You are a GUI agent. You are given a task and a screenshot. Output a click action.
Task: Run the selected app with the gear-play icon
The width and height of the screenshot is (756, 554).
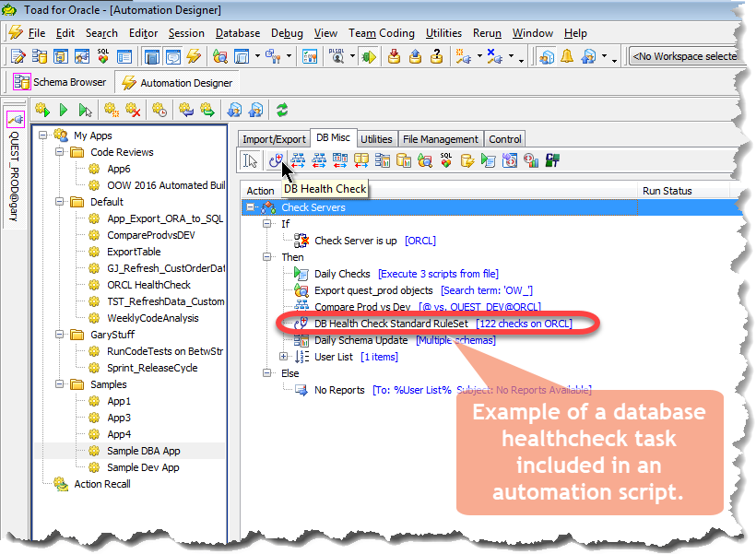coord(42,110)
